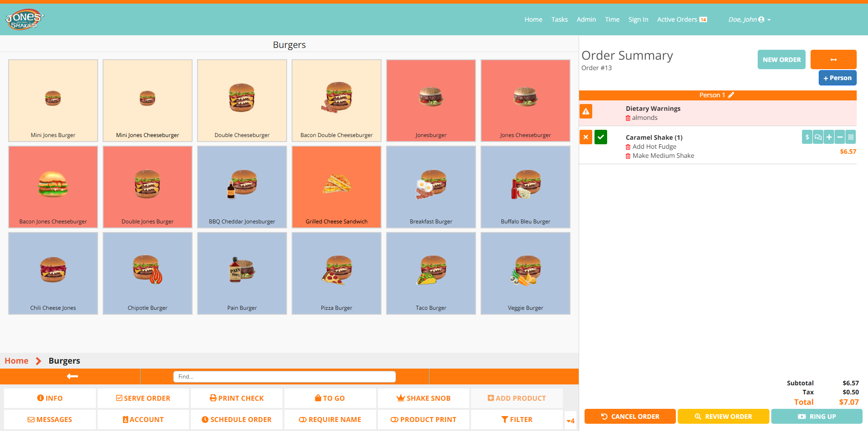Select Buffalo Bleu Burger tile
Viewport: 868px width, 431px height.
[x=525, y=187]
